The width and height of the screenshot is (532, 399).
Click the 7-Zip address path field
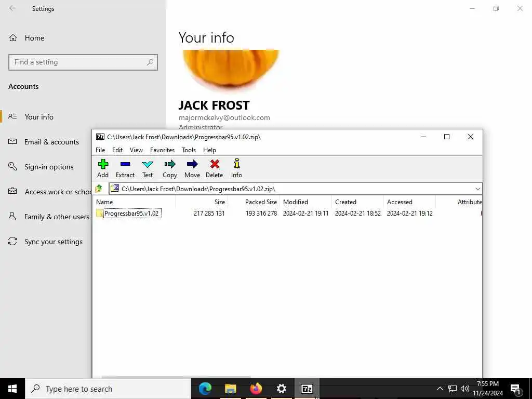295,189
